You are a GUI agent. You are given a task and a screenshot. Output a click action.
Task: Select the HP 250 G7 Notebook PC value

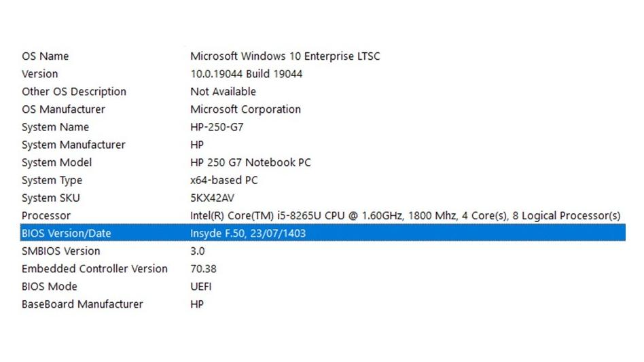click(x=250, y=162)
